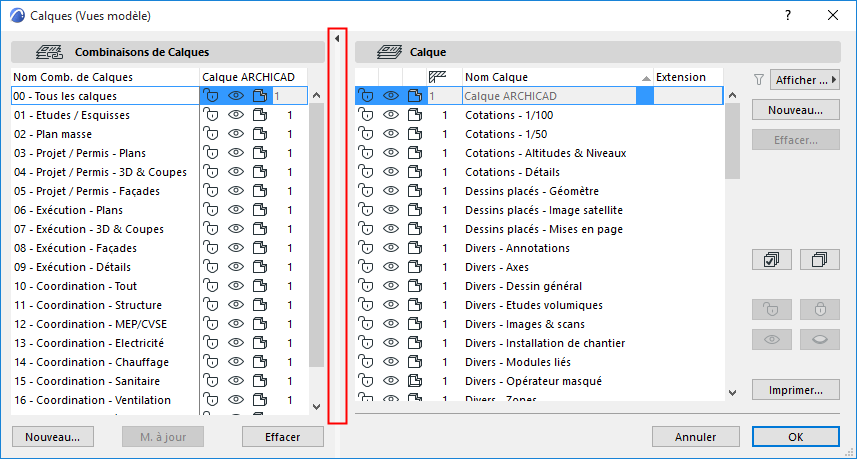Click the filter funnel icon beside Afficher
The image size is (857, 459).
(x=758, y=79)
